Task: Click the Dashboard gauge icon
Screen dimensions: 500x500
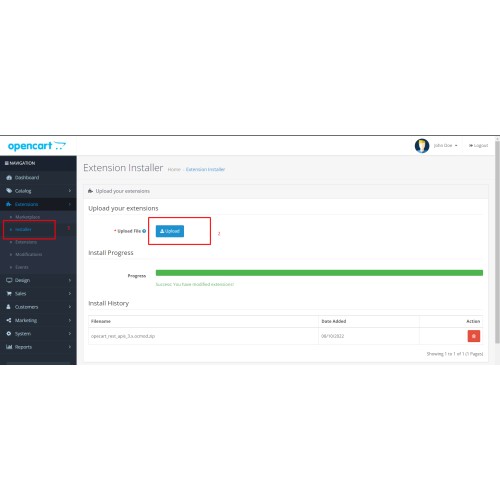Action: (9, 178)
